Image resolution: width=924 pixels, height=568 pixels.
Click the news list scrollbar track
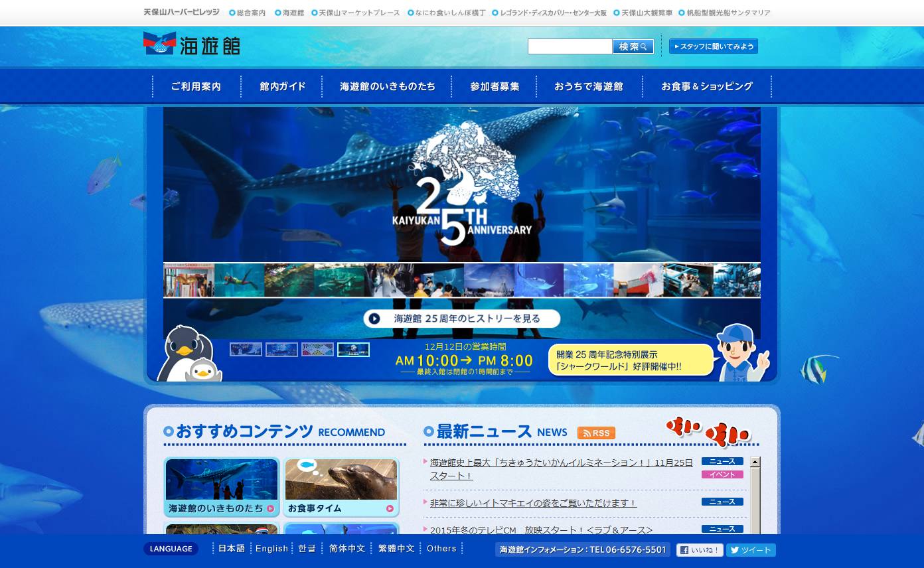pos(755,502)
